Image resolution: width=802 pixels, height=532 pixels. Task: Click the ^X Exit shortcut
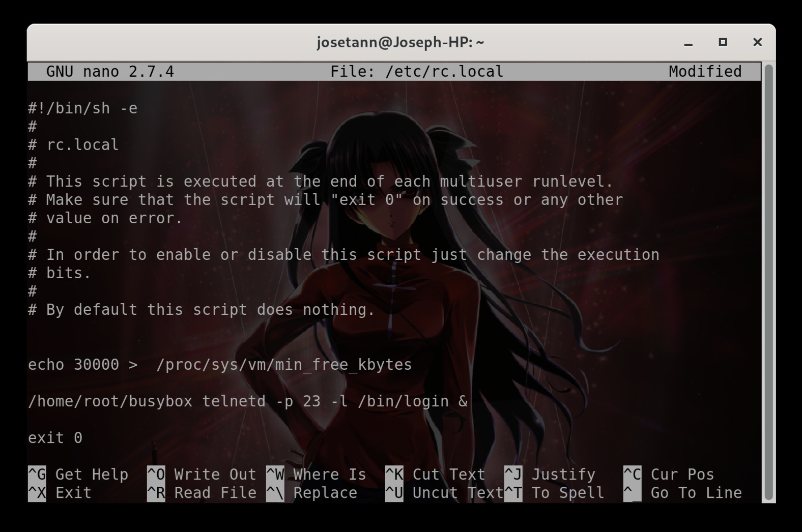point(60,493)
